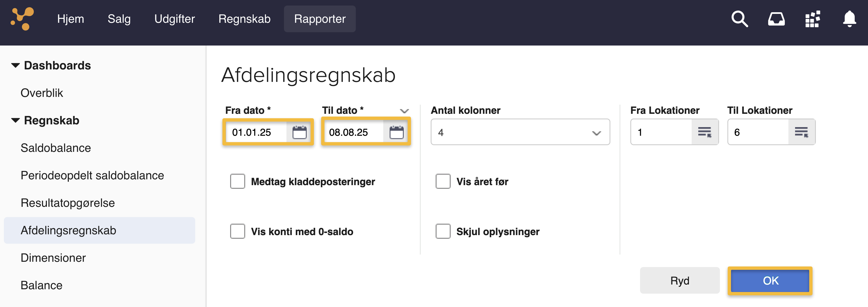Open the Antal kolonner dropdown
Screen dimensions: 868x307
pyautogui.click(x=597, y=132)
